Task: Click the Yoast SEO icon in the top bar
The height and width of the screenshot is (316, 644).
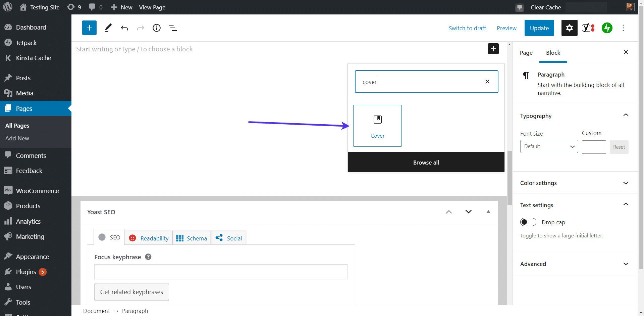Action: pyautogui.click(x=588, y=28)
